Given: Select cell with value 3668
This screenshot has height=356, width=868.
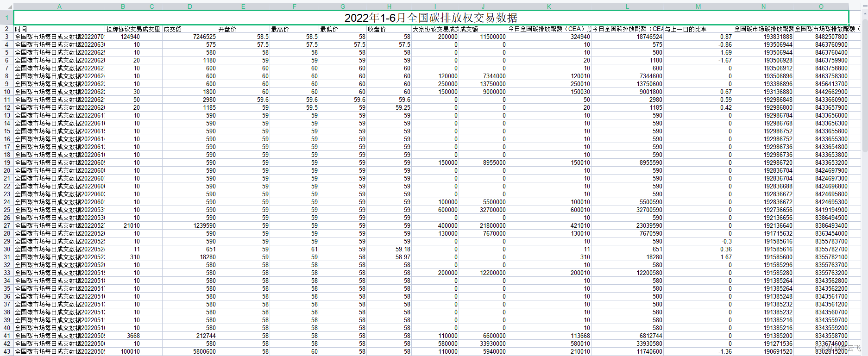Looking at the screenshot, I should point(123,336).
